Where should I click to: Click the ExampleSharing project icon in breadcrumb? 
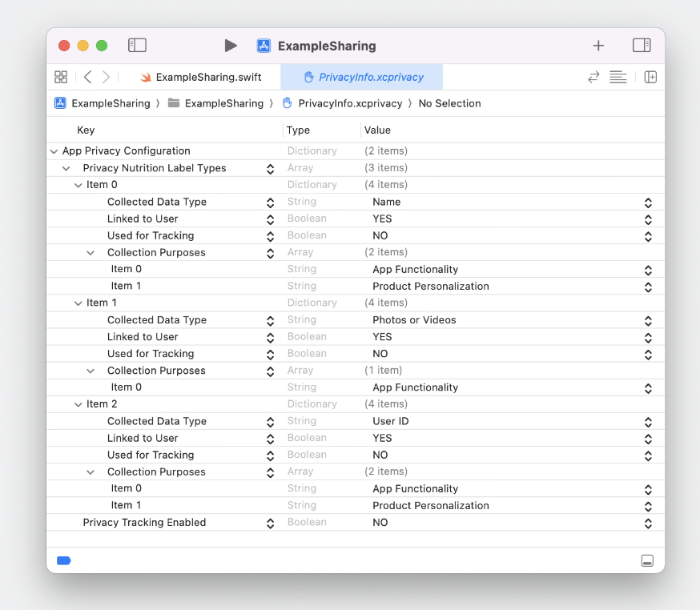60,103
